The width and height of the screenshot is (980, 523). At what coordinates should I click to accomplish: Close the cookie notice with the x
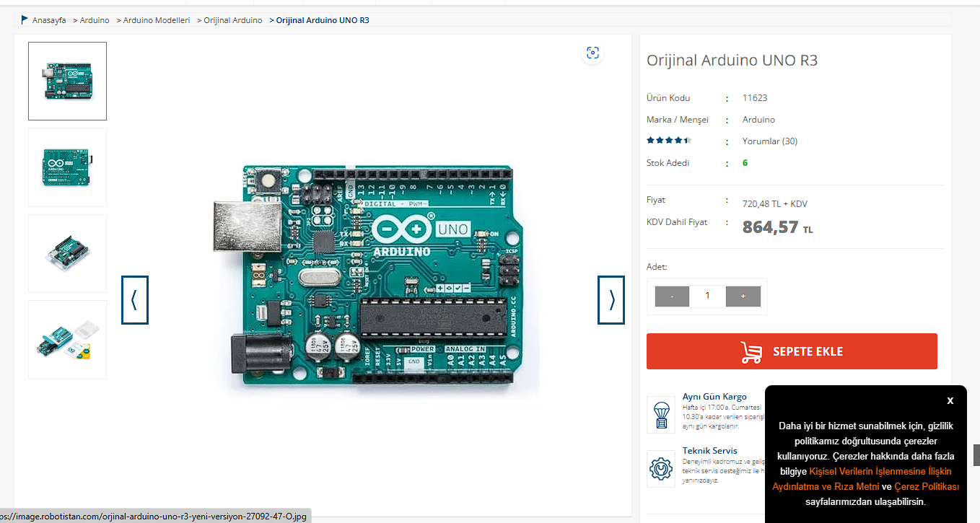point(950,400)
